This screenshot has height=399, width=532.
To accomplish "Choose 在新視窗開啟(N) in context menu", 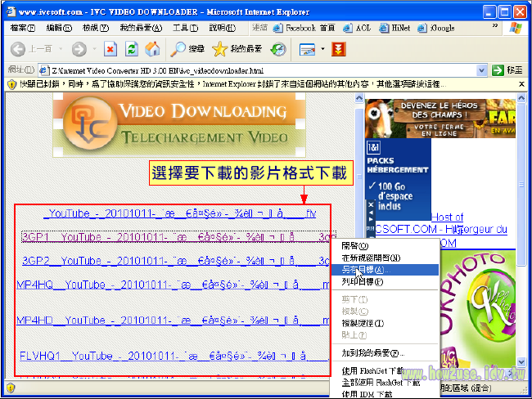I will pos(385,258).
